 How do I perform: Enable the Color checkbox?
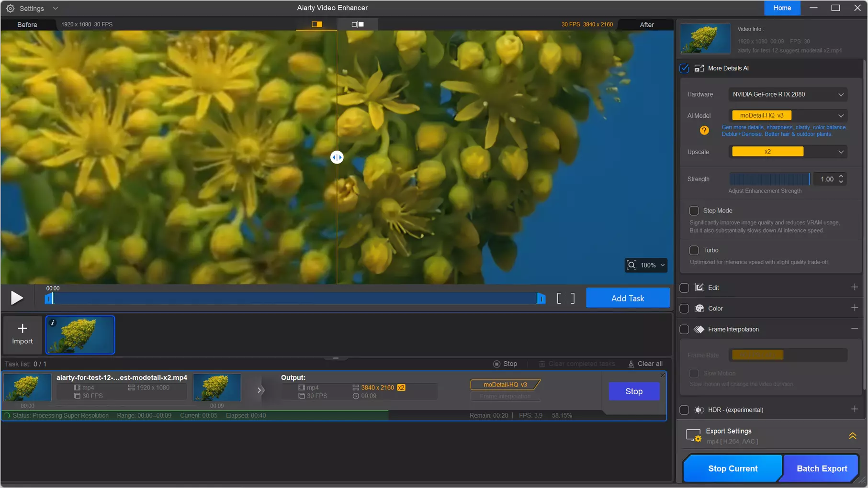point(684,309)
